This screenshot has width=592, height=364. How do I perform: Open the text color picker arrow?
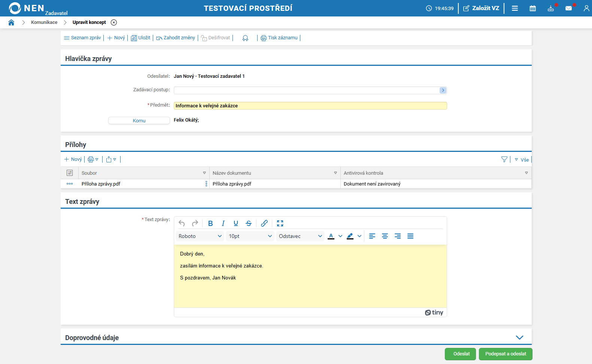click(x=340, y=236)
